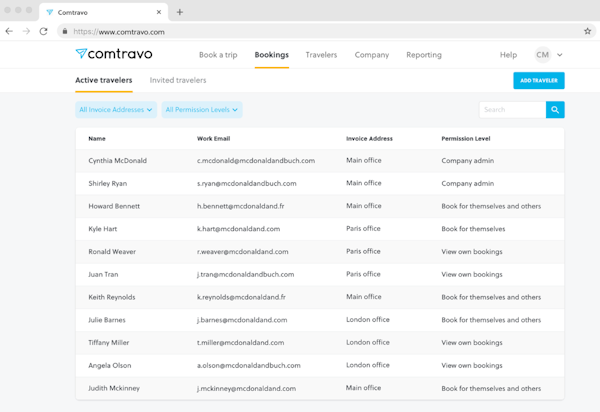The height and width of the screenshot is (412, 600).
Task: Open a new browser tab
Action: click(180, 12)
